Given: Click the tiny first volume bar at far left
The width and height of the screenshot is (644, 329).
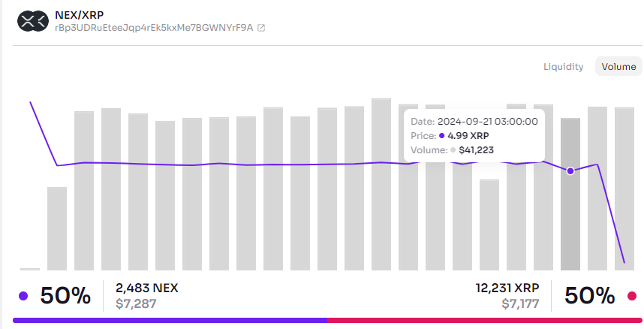Looking at the screenshot, I should (30, 269).
